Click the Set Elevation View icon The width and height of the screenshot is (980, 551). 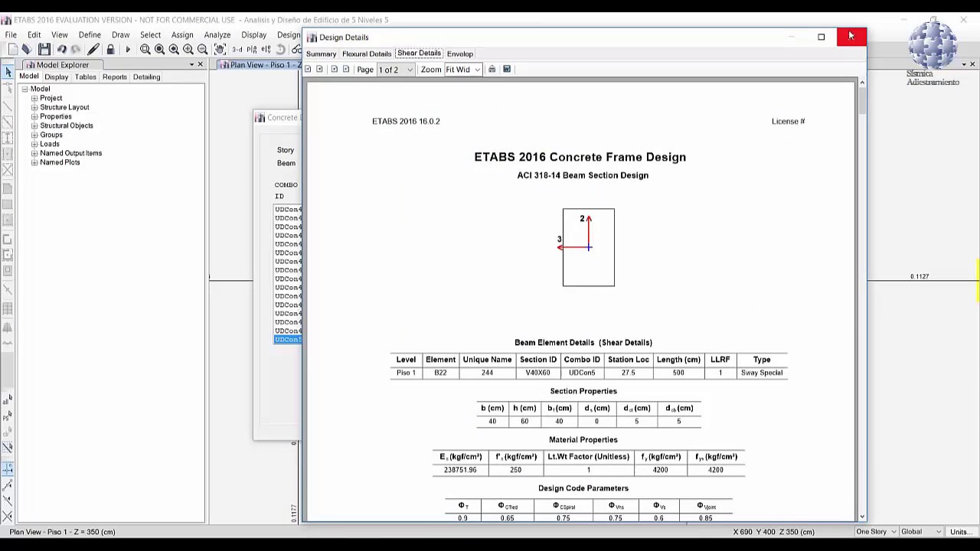(x=266, y=50)
